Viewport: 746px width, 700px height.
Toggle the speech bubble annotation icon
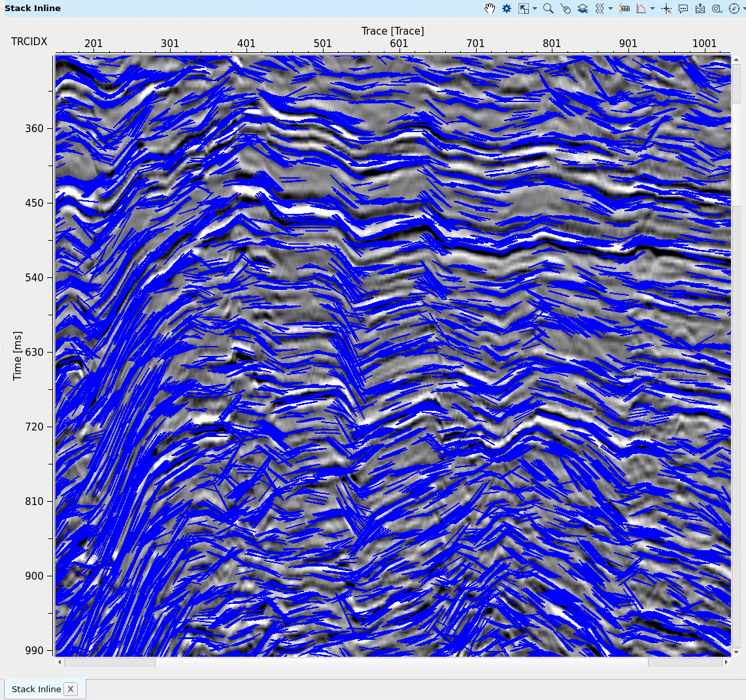point(683,9)
